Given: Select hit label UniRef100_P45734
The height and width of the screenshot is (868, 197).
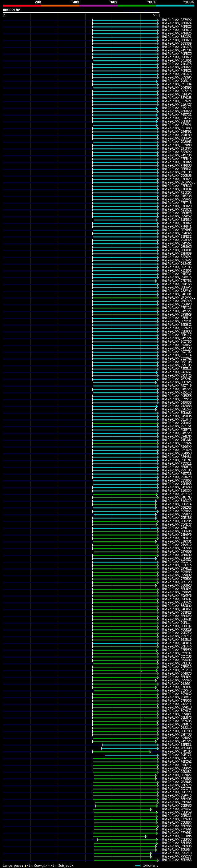Looking at the screenshot, I should coord(176,50).
